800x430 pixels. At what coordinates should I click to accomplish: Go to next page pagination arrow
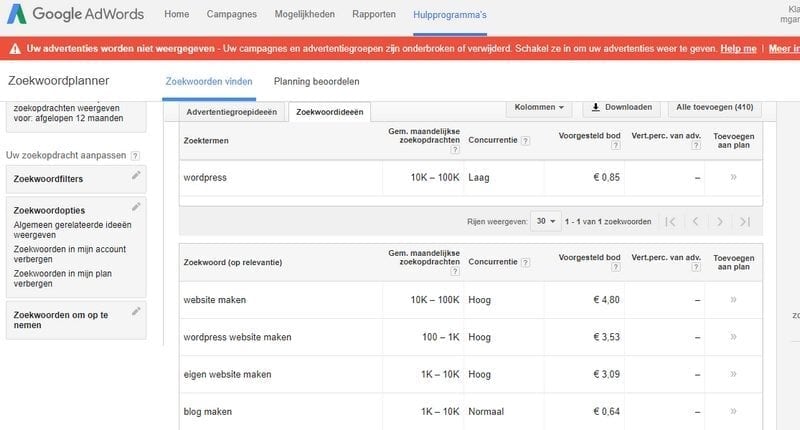click(x=720, y=221)
